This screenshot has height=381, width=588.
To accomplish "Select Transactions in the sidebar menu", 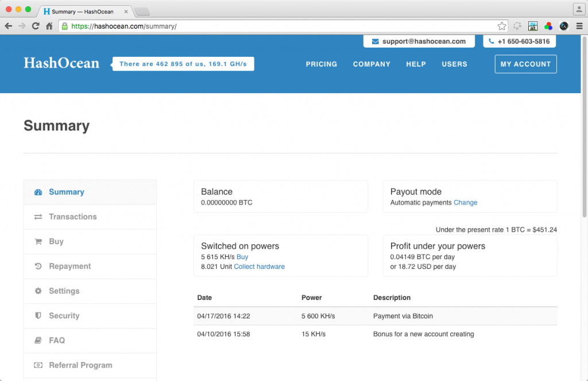I will pos(90,217).
